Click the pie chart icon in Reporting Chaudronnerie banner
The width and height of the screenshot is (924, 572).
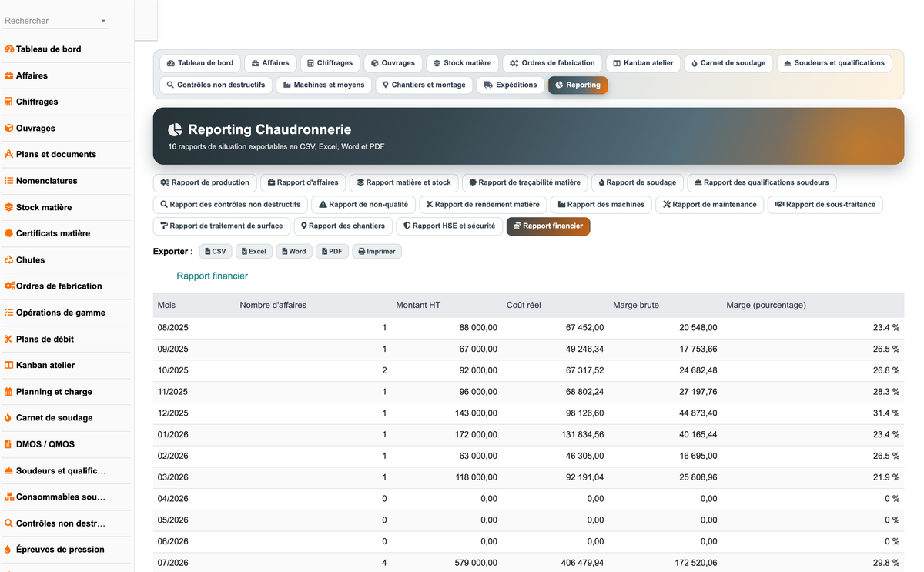pyautogui.click(x=175, y=129)
